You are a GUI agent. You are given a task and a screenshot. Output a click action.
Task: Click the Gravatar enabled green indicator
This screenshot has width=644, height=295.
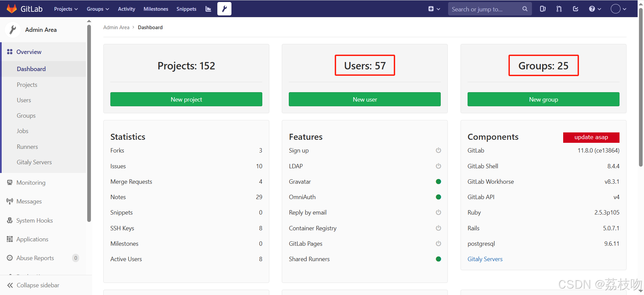pos(438,181)
